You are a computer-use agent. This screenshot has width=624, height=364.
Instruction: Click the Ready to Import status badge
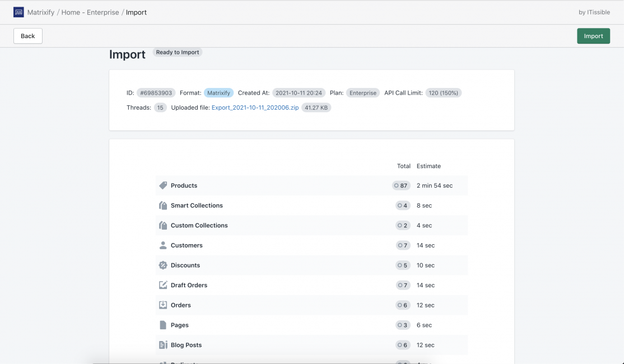coord(177,52)
